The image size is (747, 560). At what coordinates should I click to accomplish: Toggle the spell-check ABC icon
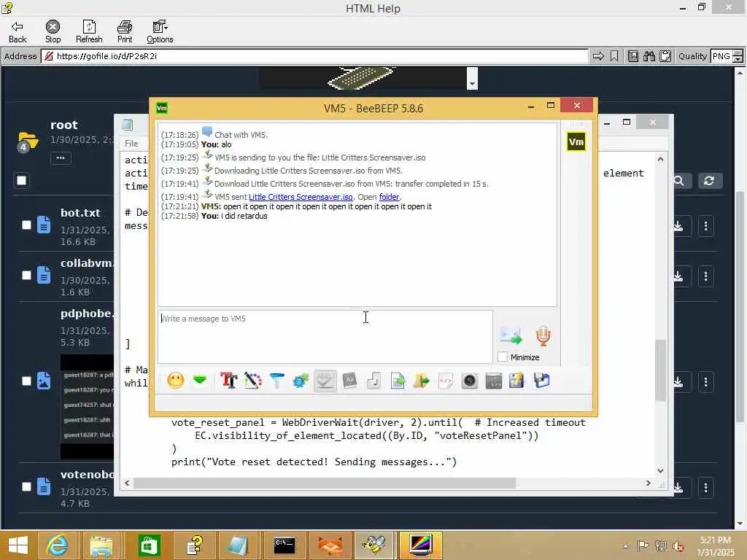pyautogui.click(x=325, y=381)
